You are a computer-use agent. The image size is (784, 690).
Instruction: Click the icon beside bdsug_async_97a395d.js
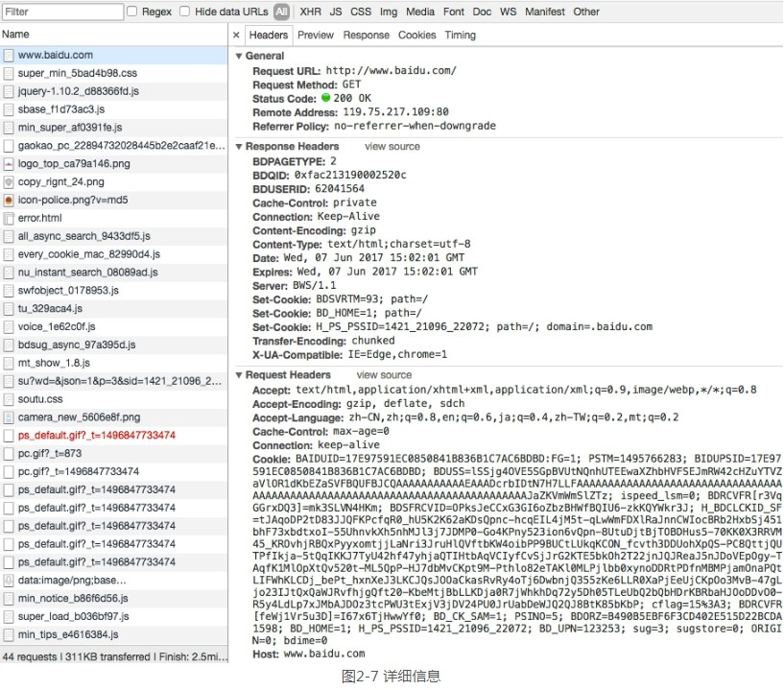9,345
